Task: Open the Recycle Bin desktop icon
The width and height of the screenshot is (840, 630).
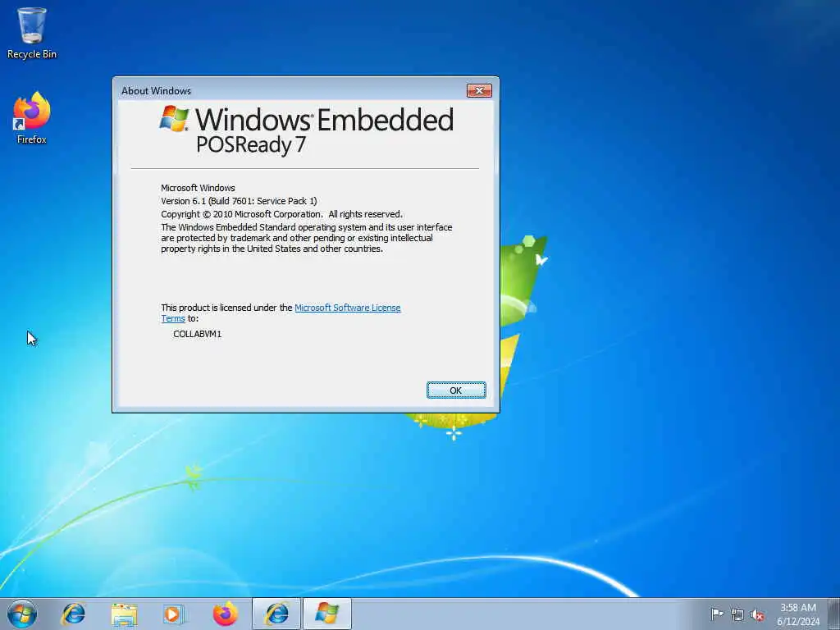Action: tap(32, 32)
